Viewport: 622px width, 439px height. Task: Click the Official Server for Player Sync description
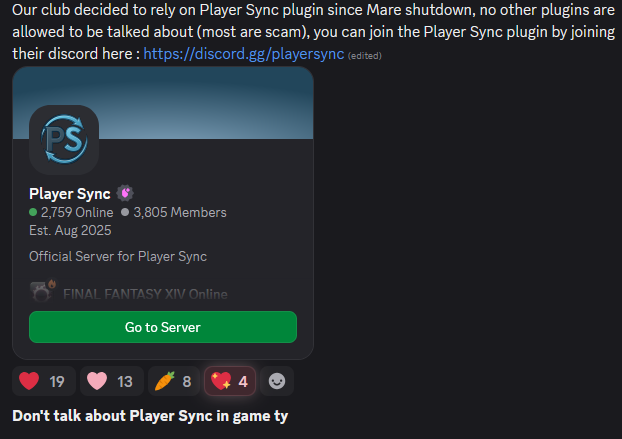pos(118,257)
